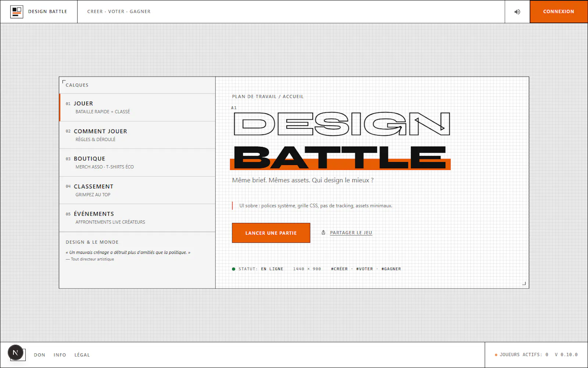Click the Plan de travail / Accueil breadcrumb
This screenshot has width=588, height=368.
click(x=268, y=97)
